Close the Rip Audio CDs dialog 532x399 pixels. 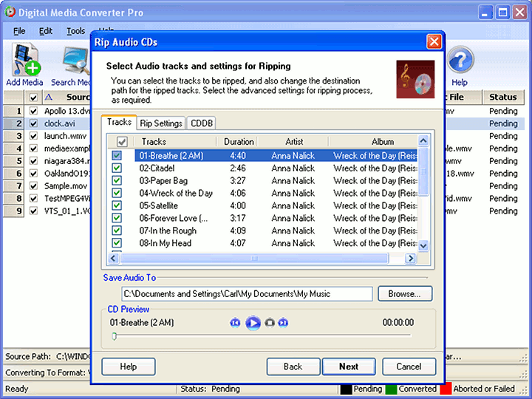tap(434, 42)
